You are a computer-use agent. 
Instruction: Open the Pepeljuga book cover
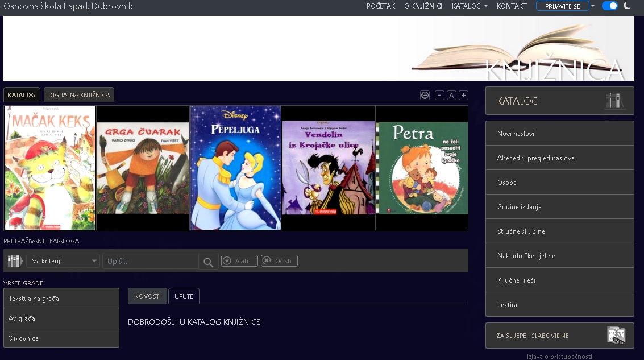pyautogui.click(x=236, y=168)
